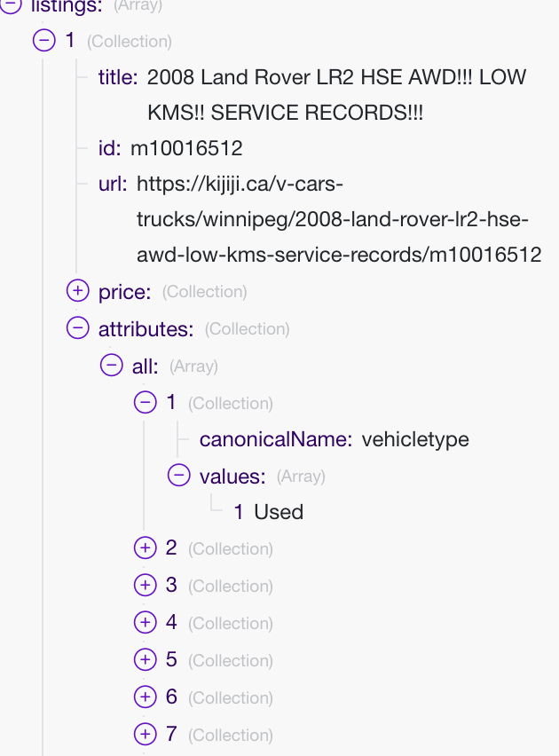Screen dimensions: 559x756
Task: Collapse listing 1 collection
Action: [x=44, y=41]
